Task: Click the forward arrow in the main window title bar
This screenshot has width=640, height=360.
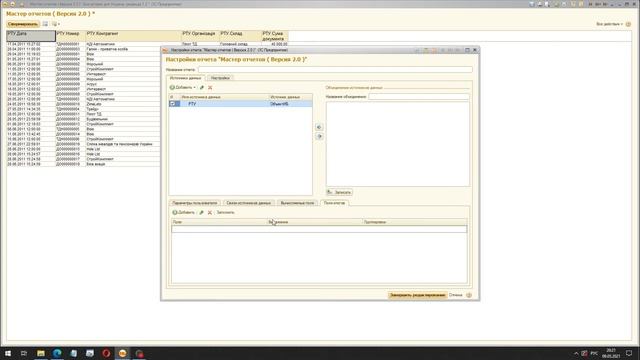Action: pos(13,4)
